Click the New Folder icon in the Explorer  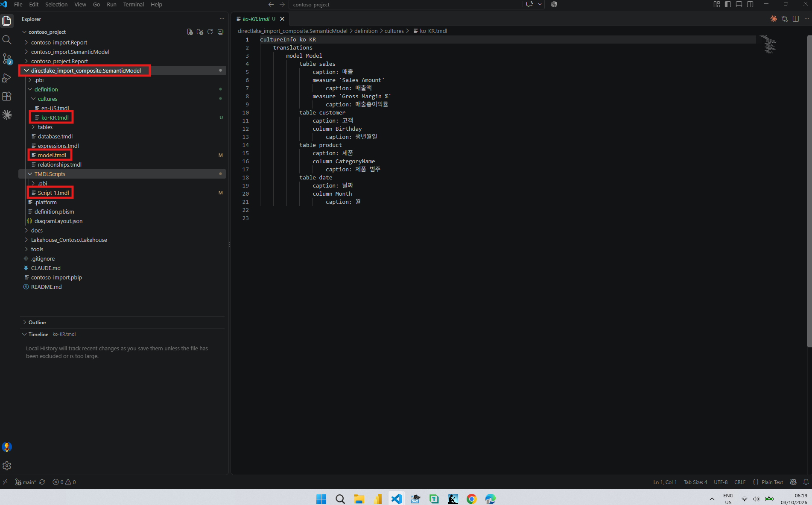click(200, 32)
